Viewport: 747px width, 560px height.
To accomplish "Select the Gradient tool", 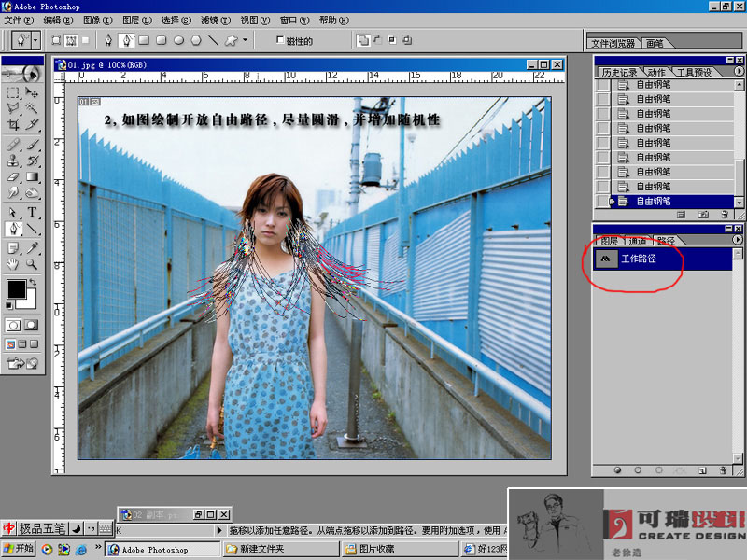I will tap(33, 175).
